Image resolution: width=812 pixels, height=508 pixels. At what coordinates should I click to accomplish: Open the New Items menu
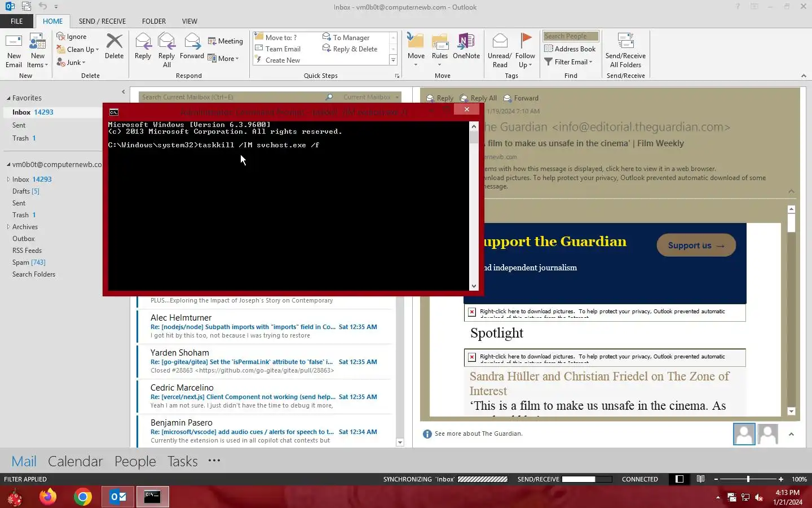tap(38, 51)
